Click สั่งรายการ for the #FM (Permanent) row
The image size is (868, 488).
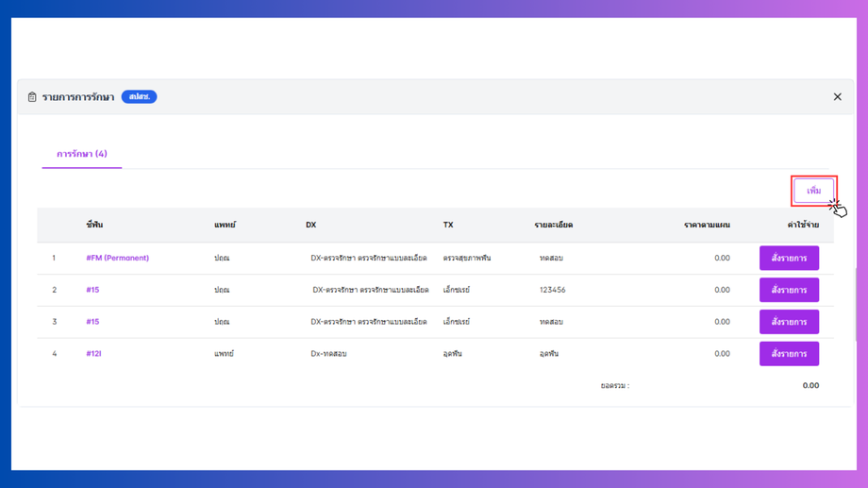789,258
